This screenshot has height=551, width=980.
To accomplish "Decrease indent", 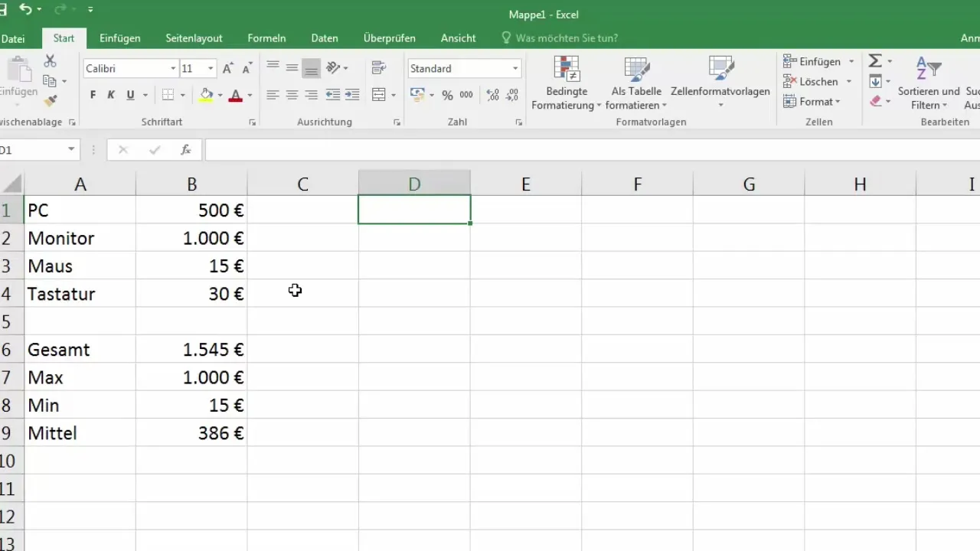I will tap(333, 96).
